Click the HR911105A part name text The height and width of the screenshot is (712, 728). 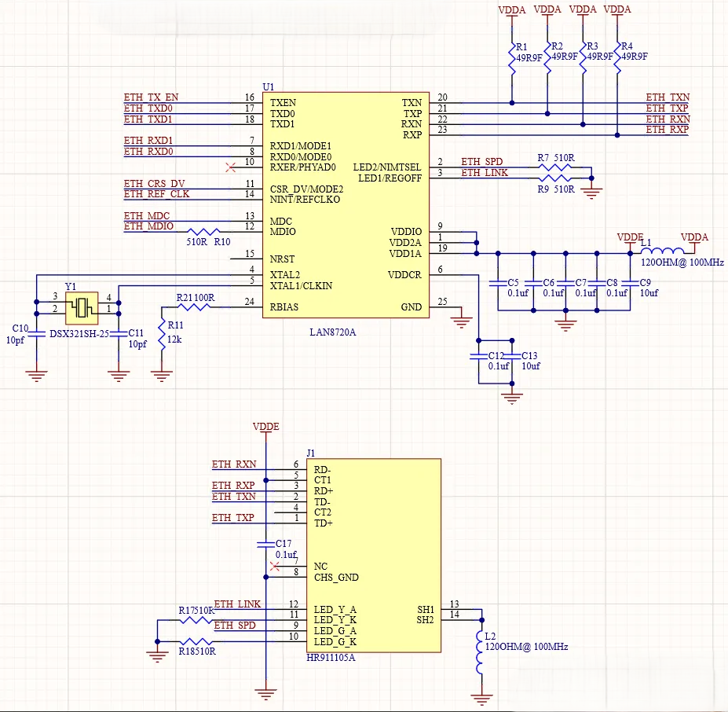coord(331,658)
